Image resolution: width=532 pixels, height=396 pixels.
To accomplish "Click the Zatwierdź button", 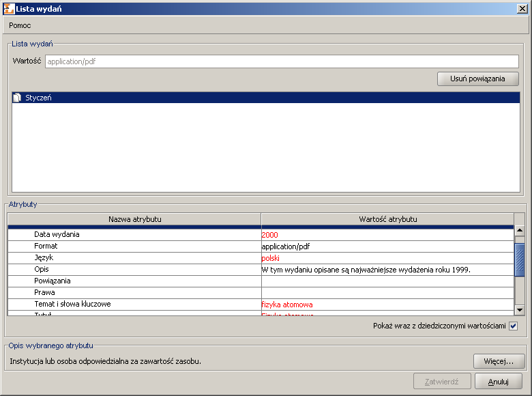I will [442, 382].
